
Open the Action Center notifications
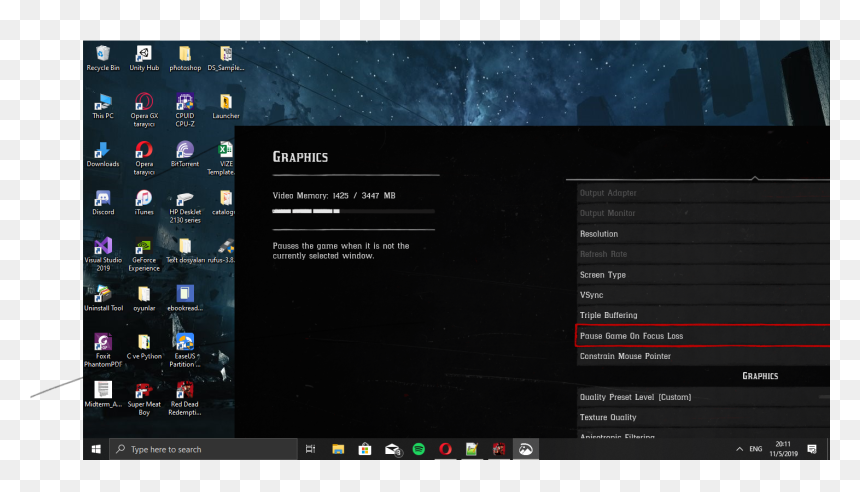point(812,449)
